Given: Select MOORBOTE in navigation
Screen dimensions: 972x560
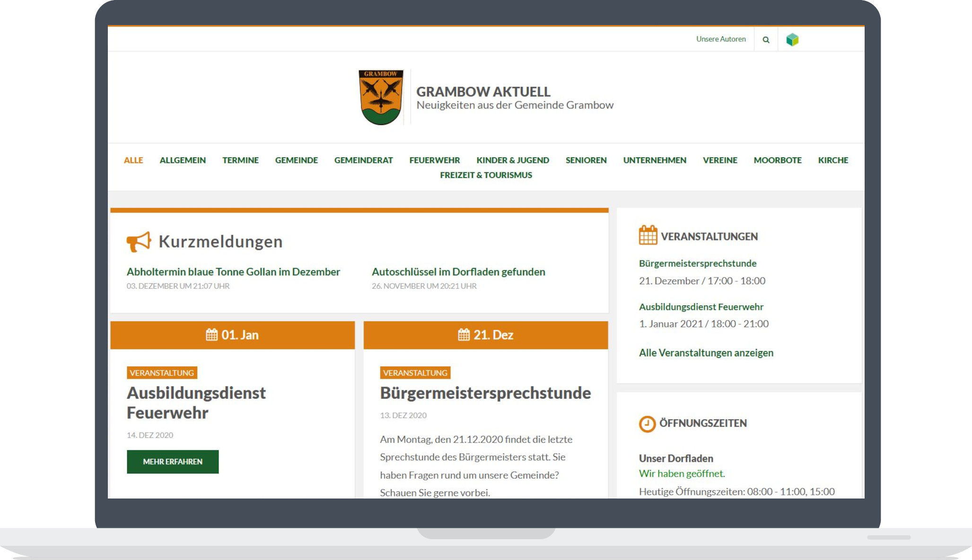Looking at the screenshot, I should (x=778, y=160).
